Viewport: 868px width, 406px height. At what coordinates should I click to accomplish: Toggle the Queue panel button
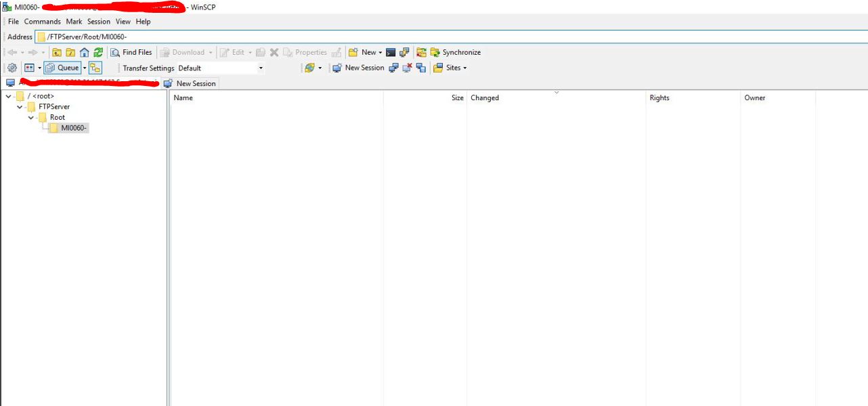[63, 68]
